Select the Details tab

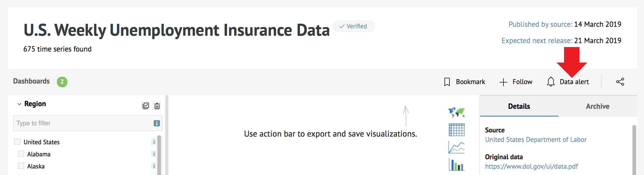[519, 106]
